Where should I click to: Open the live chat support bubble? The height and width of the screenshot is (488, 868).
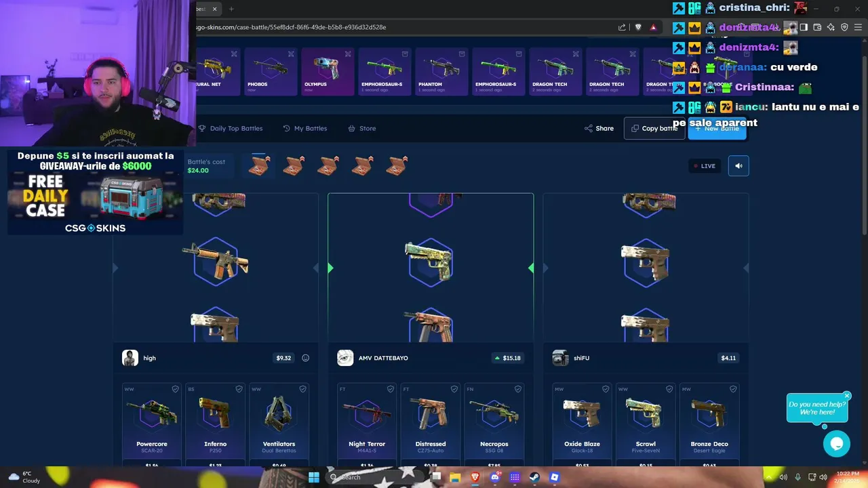tap(837, 444)
